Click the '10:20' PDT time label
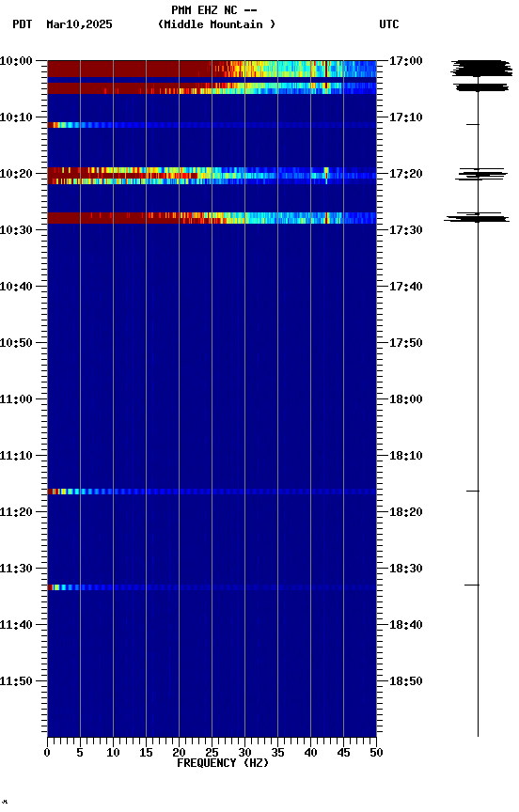The image size is (519, 812). (16, 174)
